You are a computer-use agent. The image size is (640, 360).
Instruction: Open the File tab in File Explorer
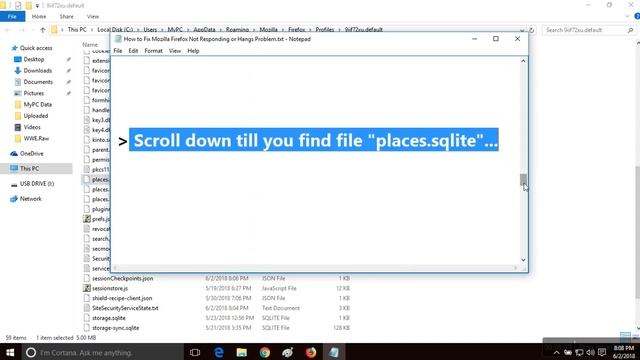pos(12,17)
